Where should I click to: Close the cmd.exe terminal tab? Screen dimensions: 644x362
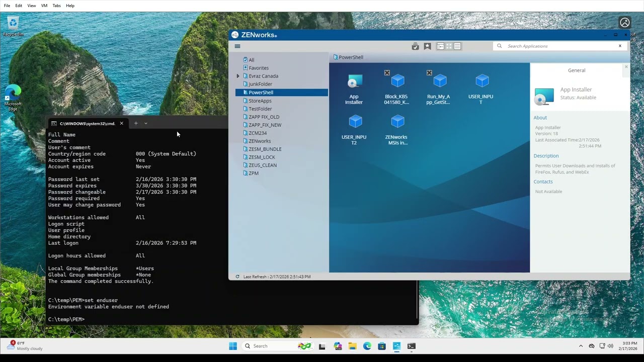(121, 123)
